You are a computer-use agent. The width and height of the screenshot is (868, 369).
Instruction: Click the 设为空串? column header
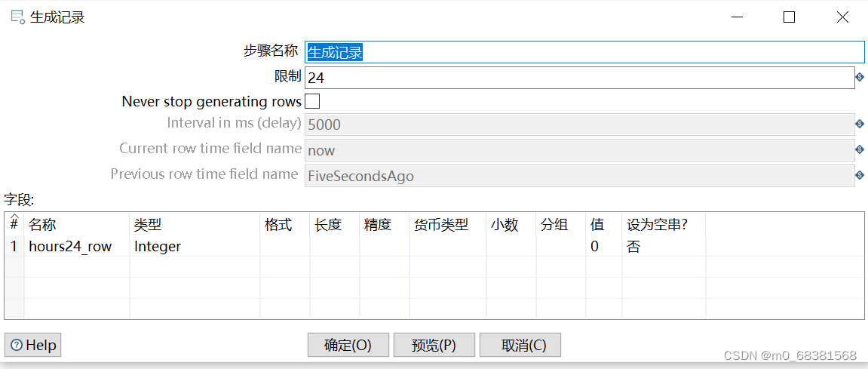click(664, 224)
